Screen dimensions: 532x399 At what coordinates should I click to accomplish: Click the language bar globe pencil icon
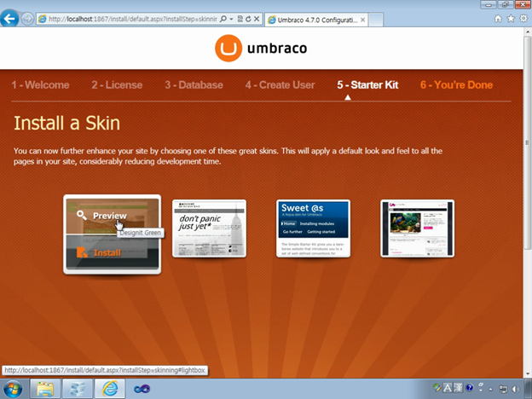[437, 387]
